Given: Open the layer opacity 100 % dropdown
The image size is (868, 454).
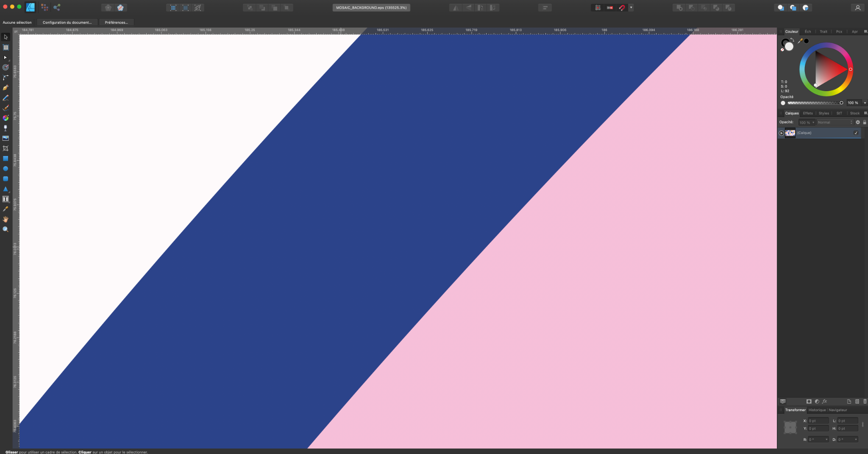Looking at the screenshot, I should pos(807,122).
